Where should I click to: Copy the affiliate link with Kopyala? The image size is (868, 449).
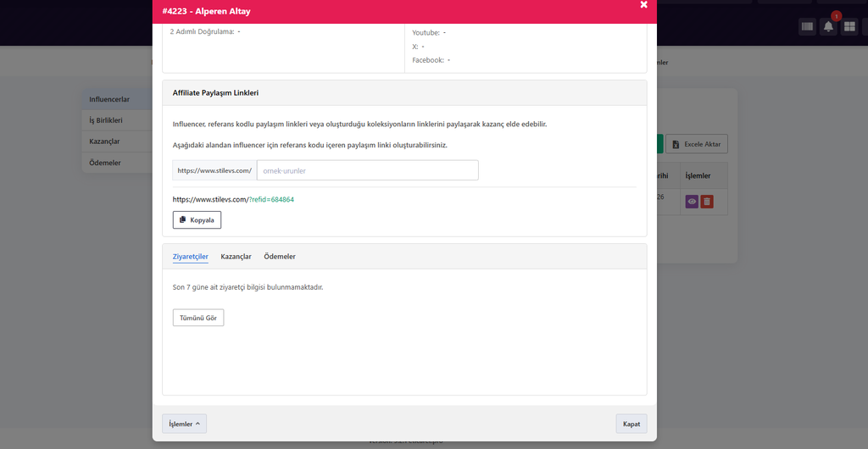point(197,219)
